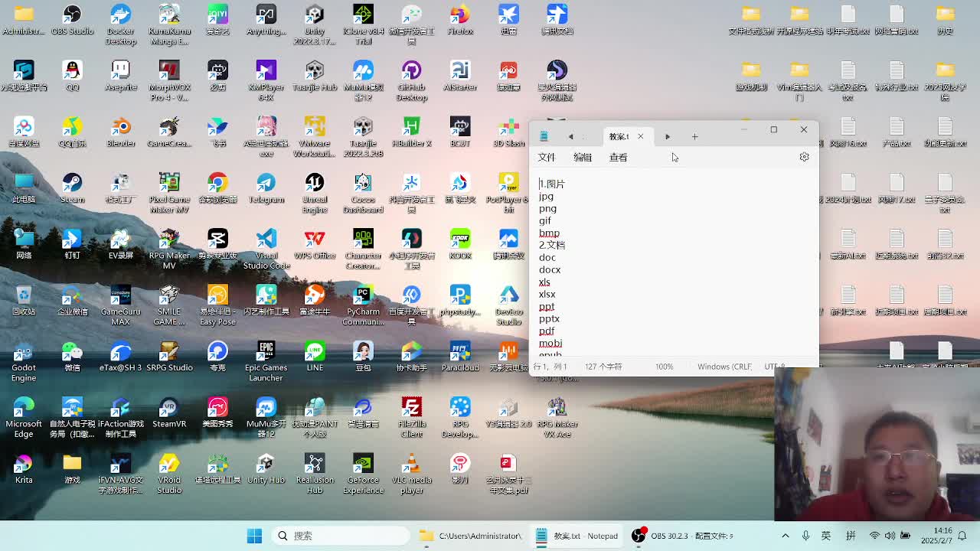Click the taskbar 搜索 search box

click(x=341, y=536)
